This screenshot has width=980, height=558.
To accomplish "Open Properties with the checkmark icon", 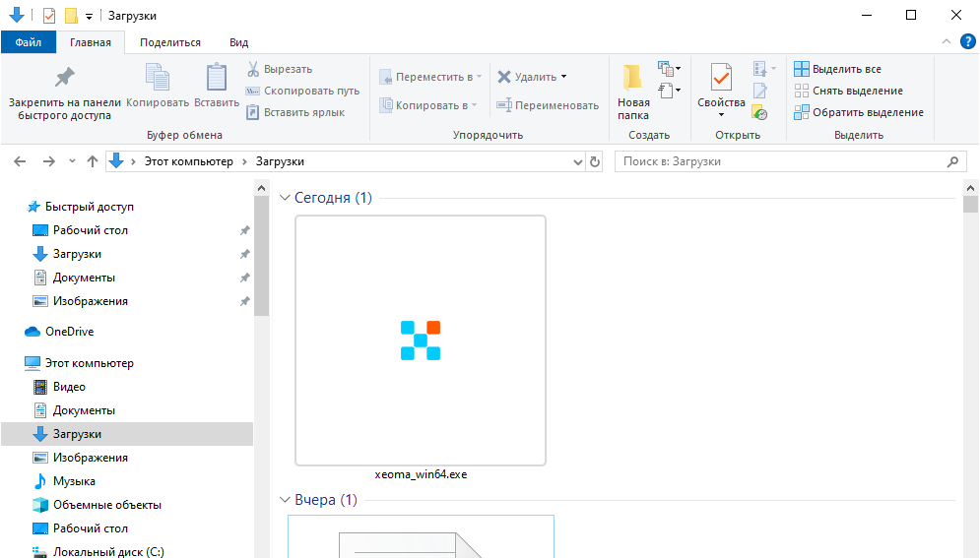I will pos(721,79).
